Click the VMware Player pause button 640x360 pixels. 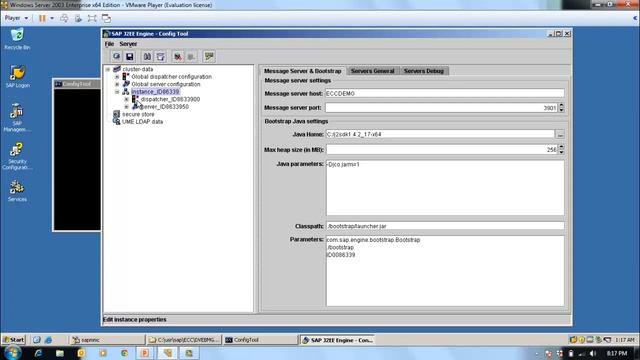pos(42,18)
